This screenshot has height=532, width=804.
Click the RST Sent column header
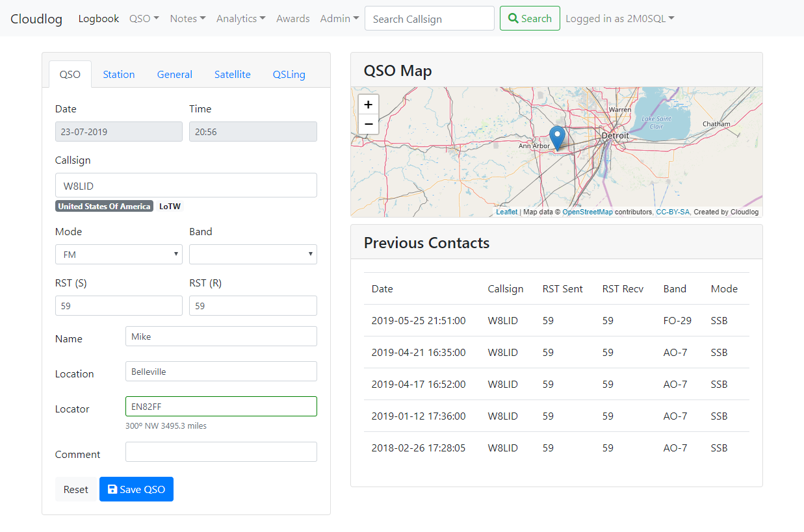(563, 289)
